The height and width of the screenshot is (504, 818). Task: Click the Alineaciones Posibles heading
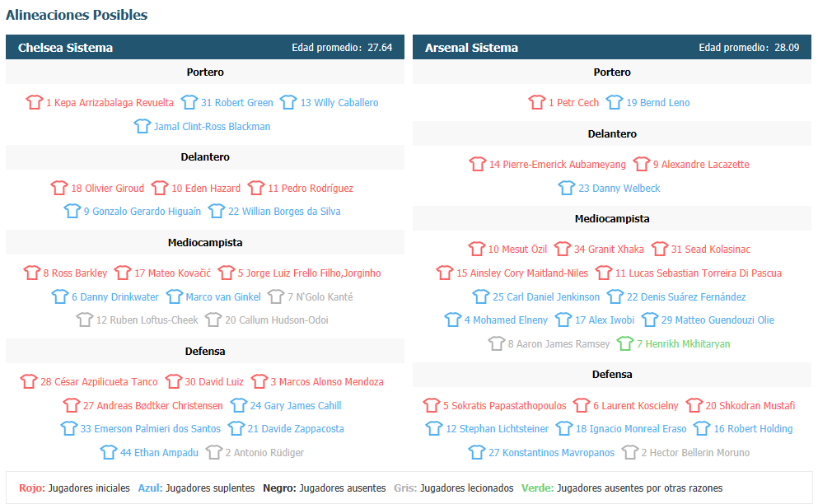pos(77,15)
